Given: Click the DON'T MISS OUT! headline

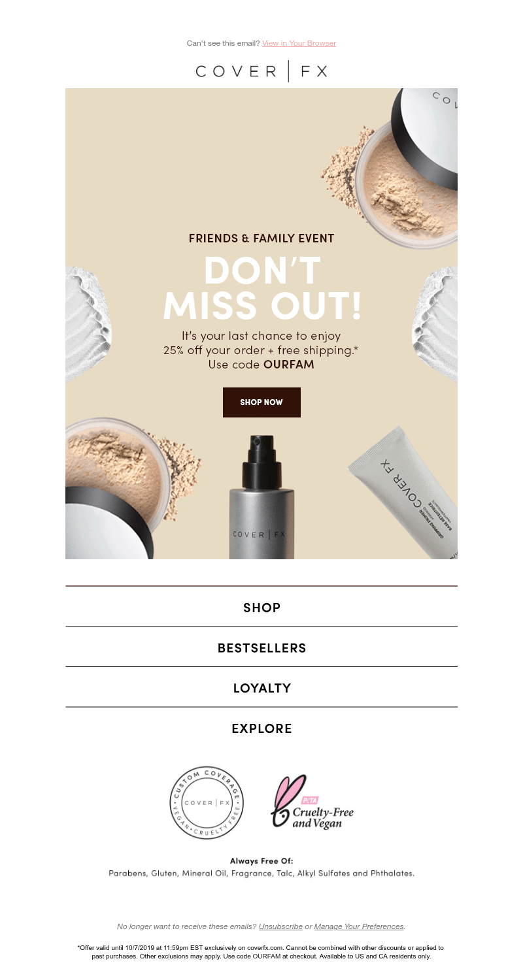Looking at the screenshot, I should (x=261, y=288).
